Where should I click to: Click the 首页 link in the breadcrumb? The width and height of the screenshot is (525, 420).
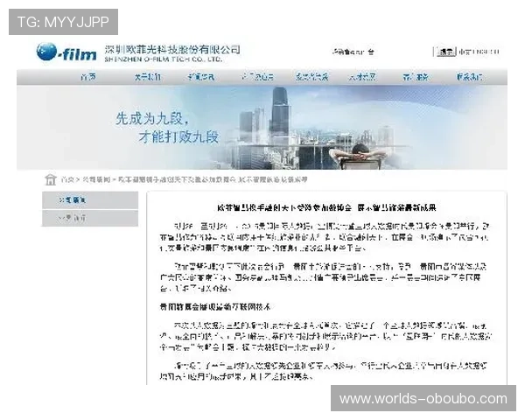[67, 180]
